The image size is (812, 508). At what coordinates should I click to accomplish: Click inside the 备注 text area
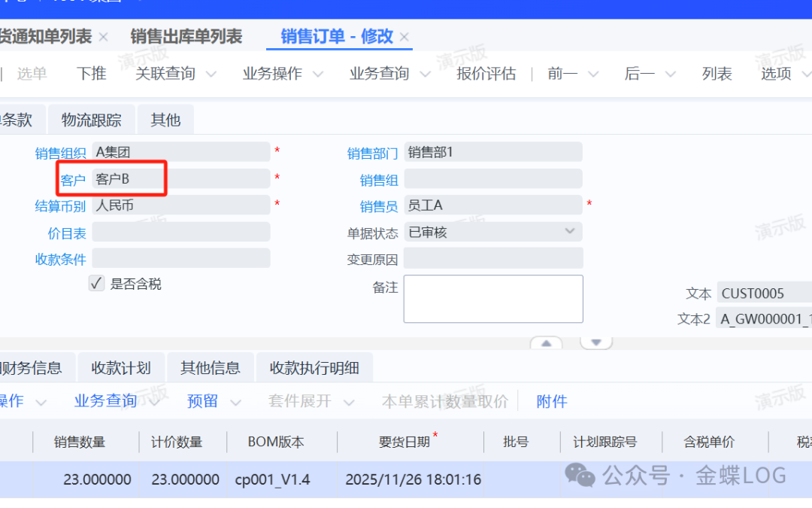493,299
